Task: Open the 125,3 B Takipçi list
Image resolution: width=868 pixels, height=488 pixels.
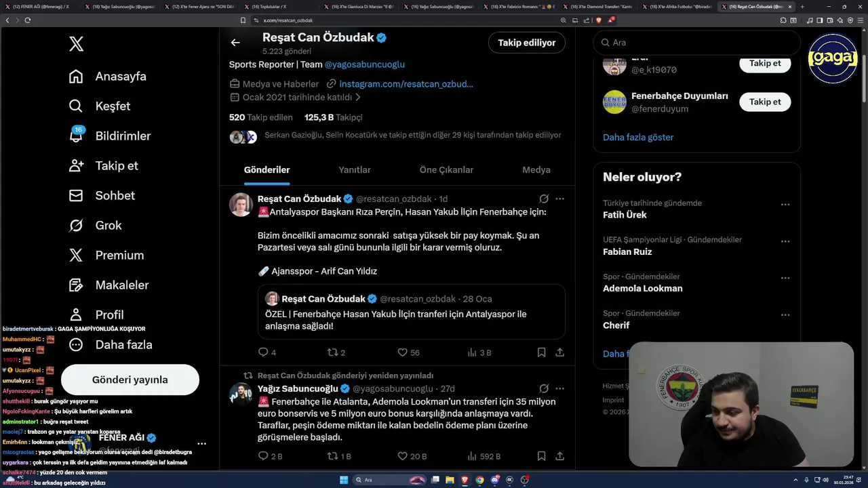Action: pos(334,117)
